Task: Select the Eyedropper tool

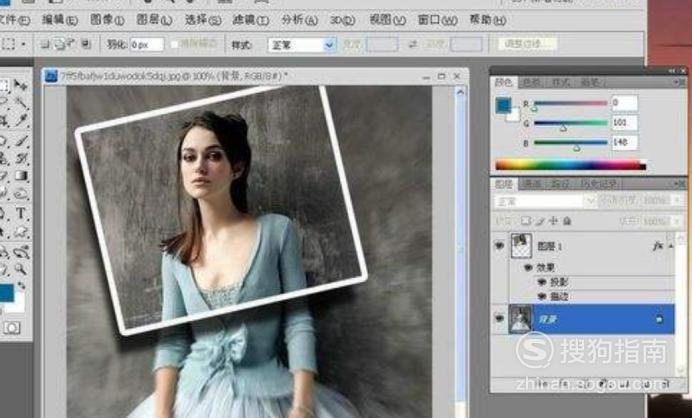Action: click(x=21, y=121)
